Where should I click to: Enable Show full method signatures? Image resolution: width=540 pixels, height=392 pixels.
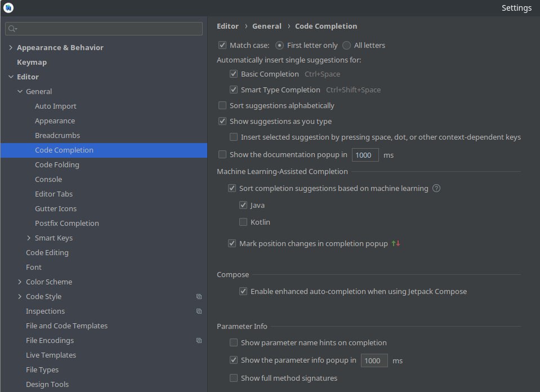[x=234, y=378]
